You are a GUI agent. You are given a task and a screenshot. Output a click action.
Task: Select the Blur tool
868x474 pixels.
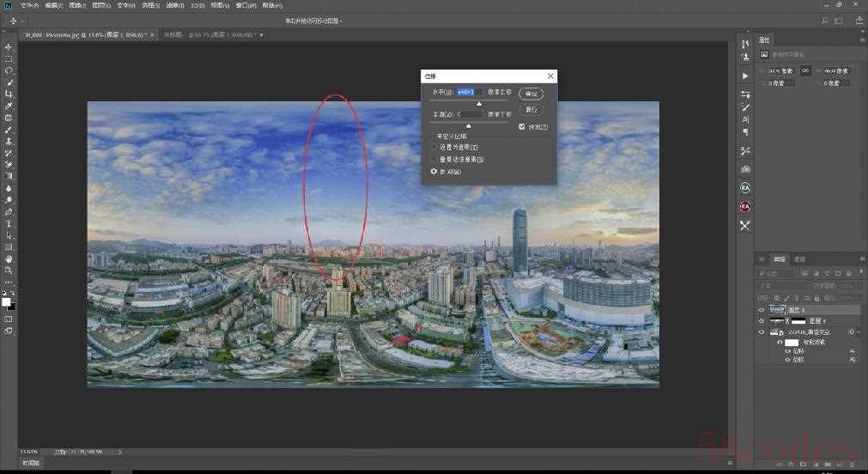click(9, 188)
